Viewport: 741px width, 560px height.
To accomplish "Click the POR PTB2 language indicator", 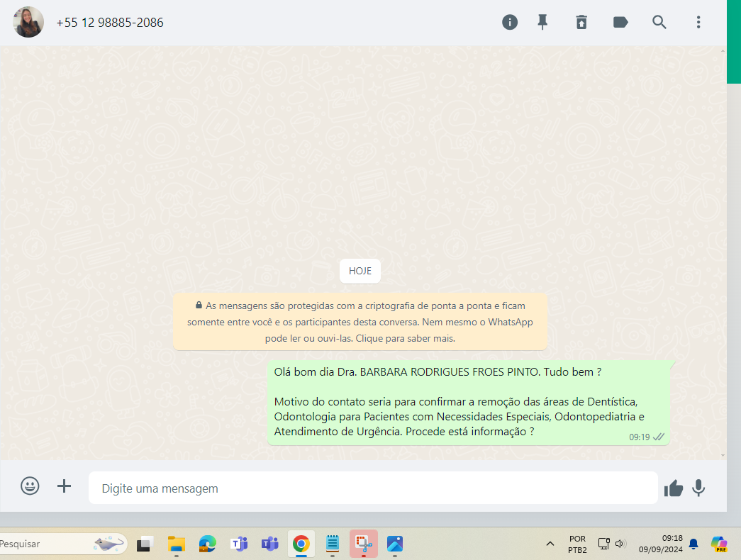I will coord(577,544).
